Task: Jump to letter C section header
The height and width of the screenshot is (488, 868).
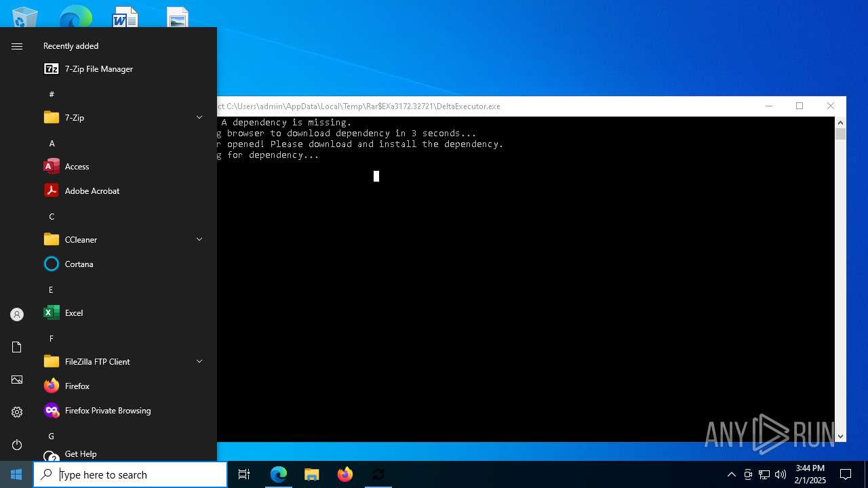Action: [52, 216]
